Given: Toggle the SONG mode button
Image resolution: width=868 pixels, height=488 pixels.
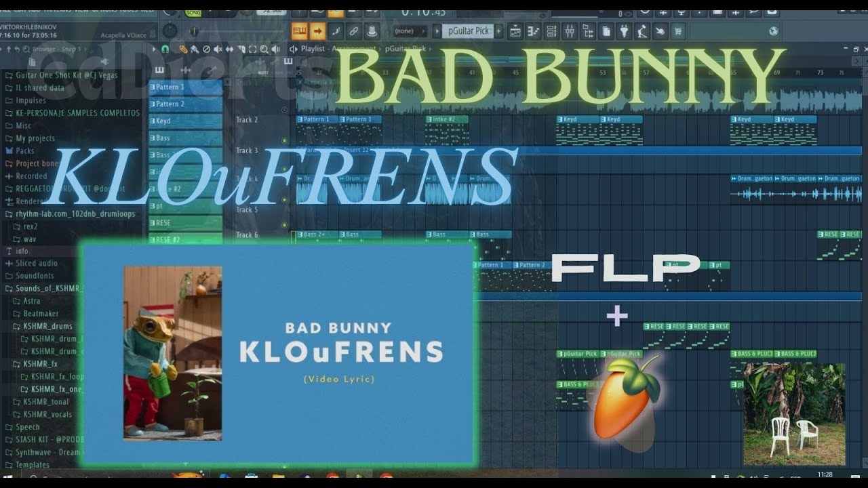Looking at the screenshot, I should click(x=193, y=13).
